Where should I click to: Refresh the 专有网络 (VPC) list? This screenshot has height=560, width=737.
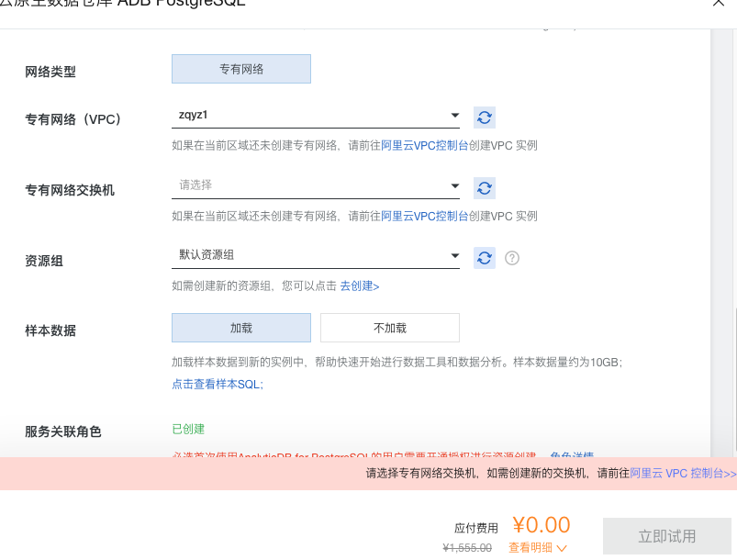484,117
